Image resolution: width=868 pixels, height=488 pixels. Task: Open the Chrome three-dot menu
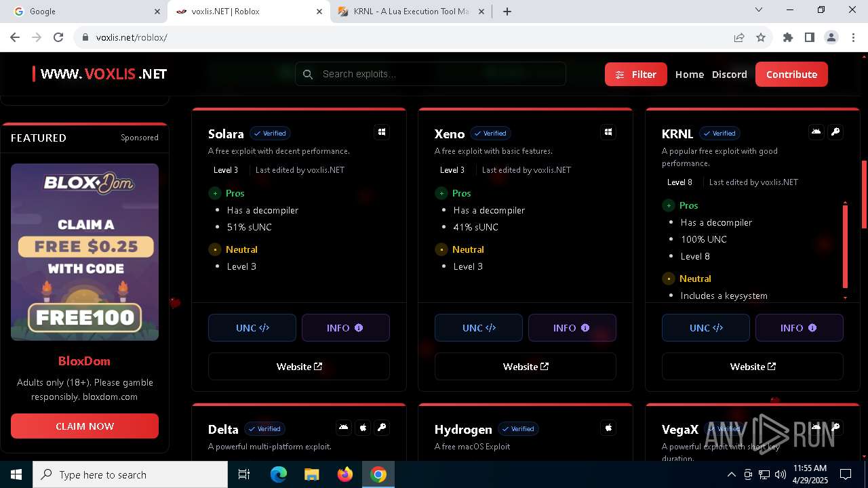click(x=853, y=37)
